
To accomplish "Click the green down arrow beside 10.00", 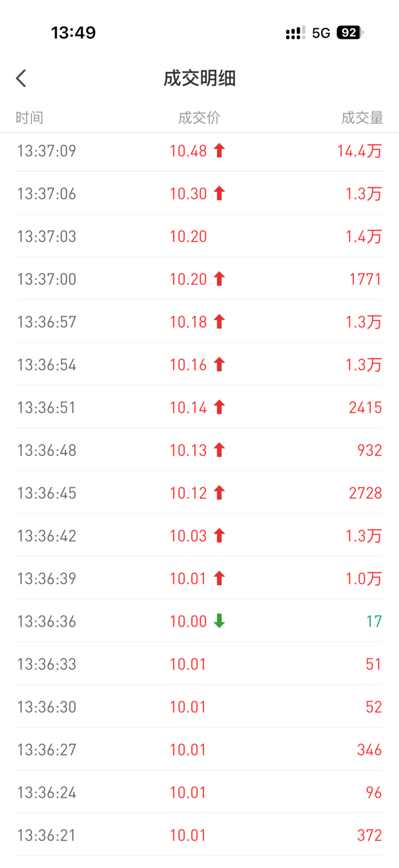I will click(219, 621).
